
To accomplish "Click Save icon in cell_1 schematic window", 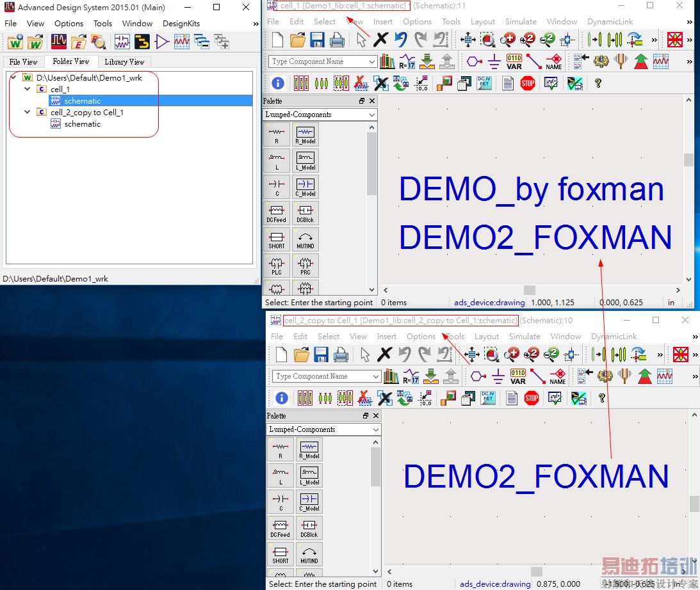I will [317, 40].
